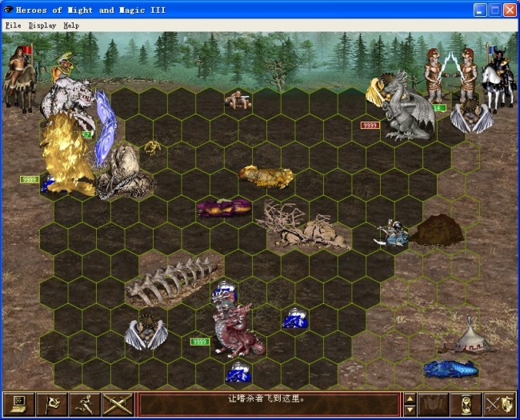This screenshot has width=520, height=420.
Task: Click blue knight right of rust dragon
Action: 295,318
